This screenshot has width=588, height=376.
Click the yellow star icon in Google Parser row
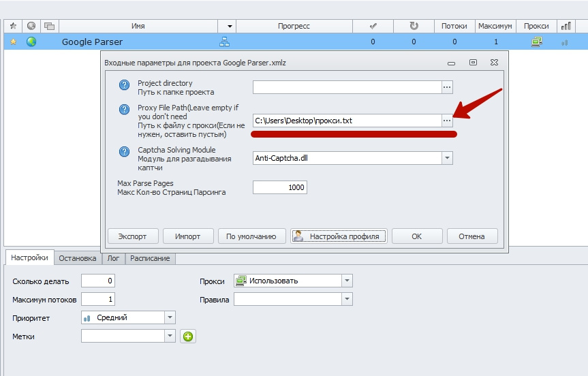12,42
